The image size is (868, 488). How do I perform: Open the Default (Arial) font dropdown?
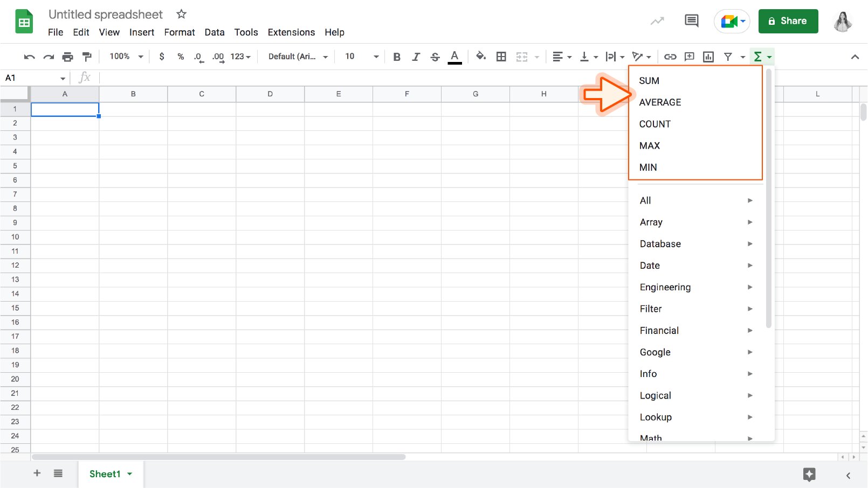pos(298,57)
